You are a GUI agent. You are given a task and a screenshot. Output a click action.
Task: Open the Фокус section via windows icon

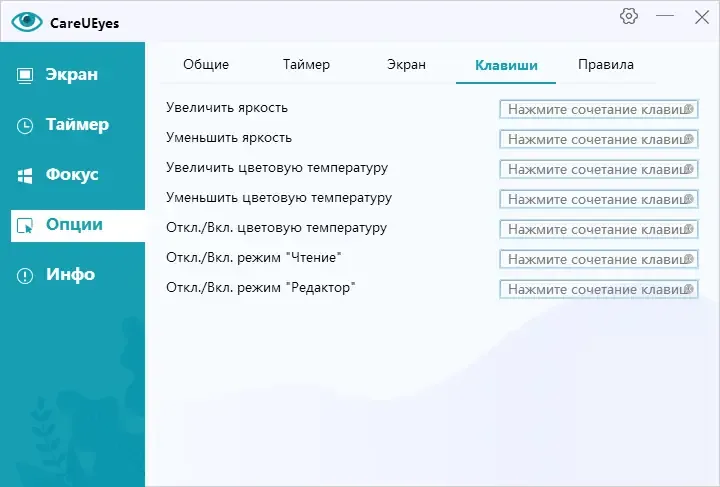point(25,176)
